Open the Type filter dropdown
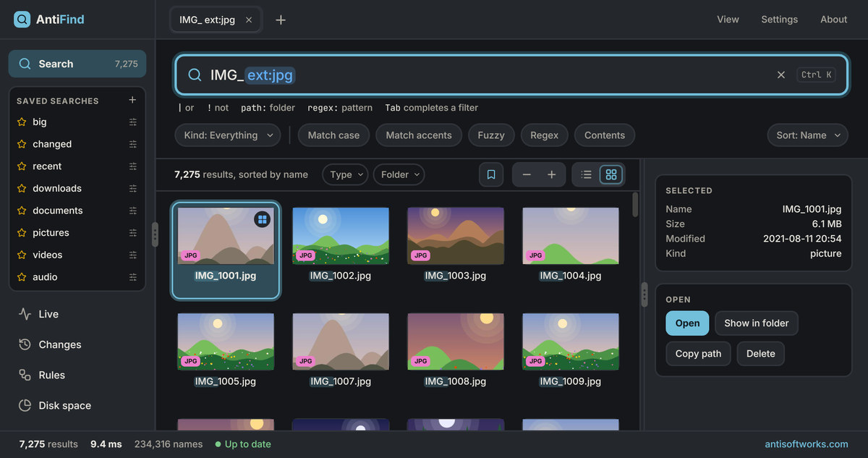 click(345, 174)
